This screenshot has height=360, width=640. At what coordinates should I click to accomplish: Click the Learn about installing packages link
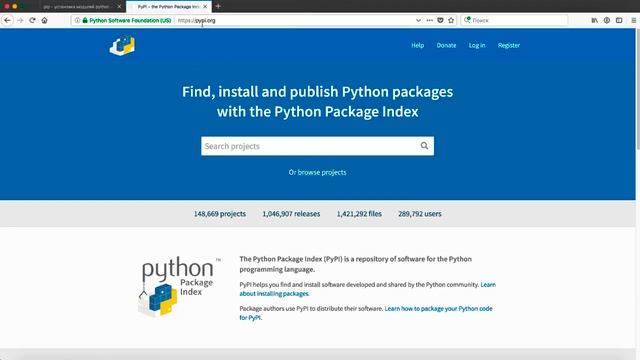pyautogui.click(x=367, y=289)
